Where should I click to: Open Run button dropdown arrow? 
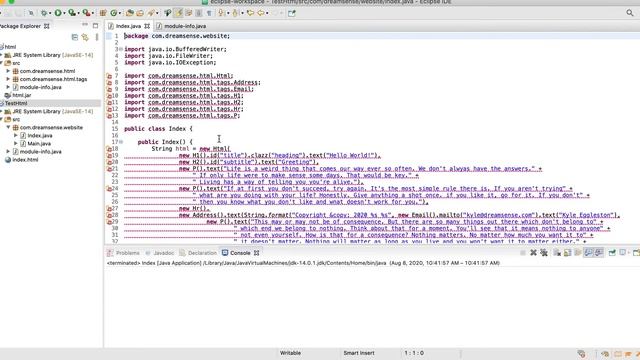(64, 13)
